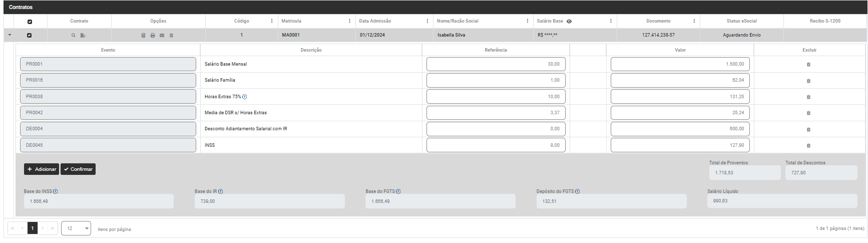Click the Referência field showing 3,37
The width and height of the screenshot is (868, 243).
(x=496, y=113)
